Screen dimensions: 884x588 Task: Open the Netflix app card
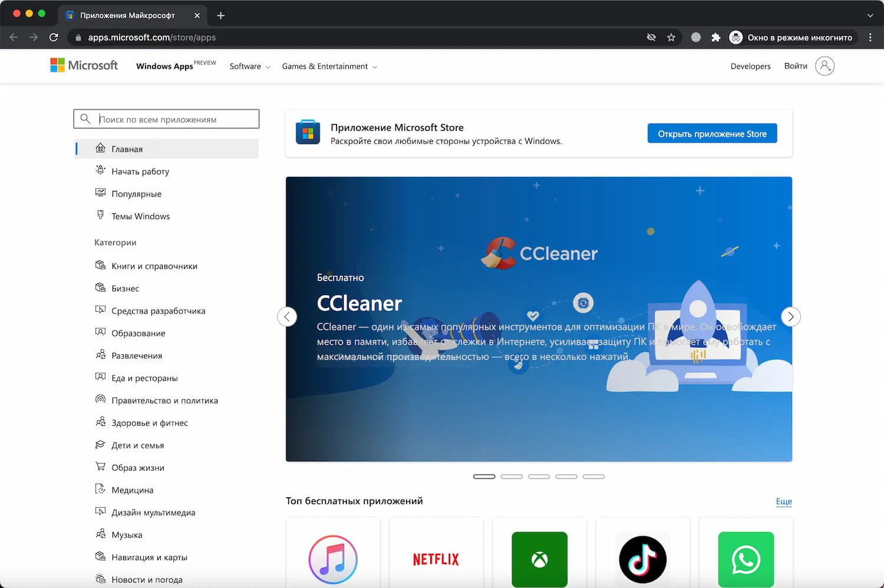pos(436,553)
